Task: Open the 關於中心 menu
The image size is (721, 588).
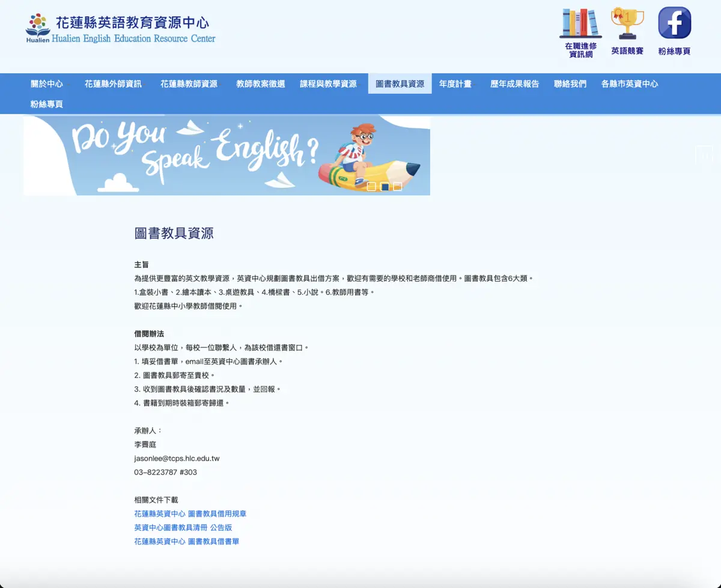Action: pyautogui.click(x=47, y=83)
